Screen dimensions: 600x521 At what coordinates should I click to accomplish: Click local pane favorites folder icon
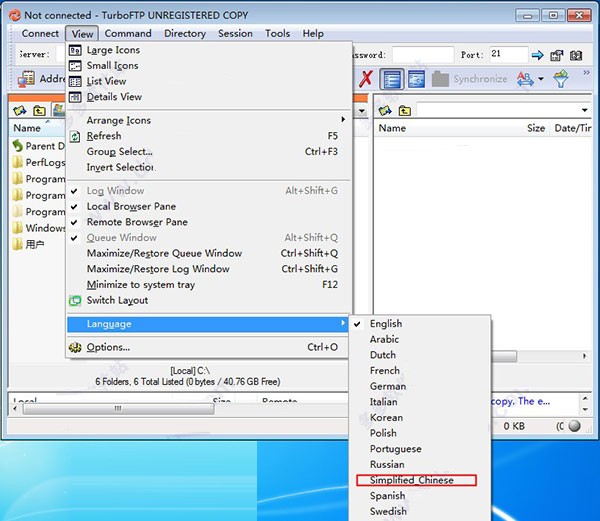coord(20,111)
